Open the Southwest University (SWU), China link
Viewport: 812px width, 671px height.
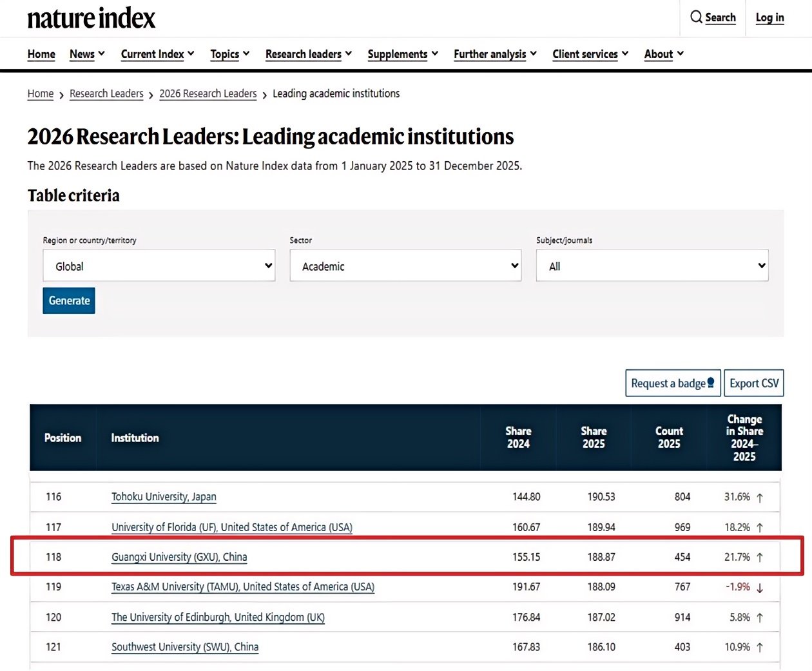185,647
